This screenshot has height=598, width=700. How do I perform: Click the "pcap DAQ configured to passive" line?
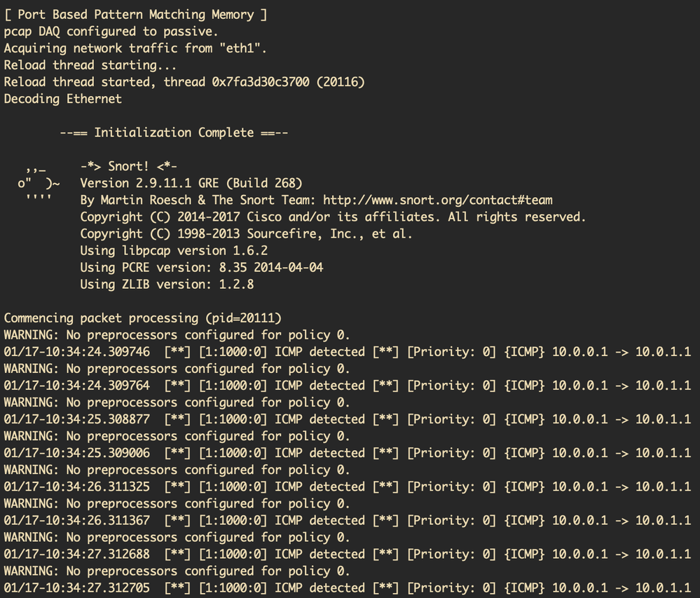pyautogui.click(x=111, y=32)
